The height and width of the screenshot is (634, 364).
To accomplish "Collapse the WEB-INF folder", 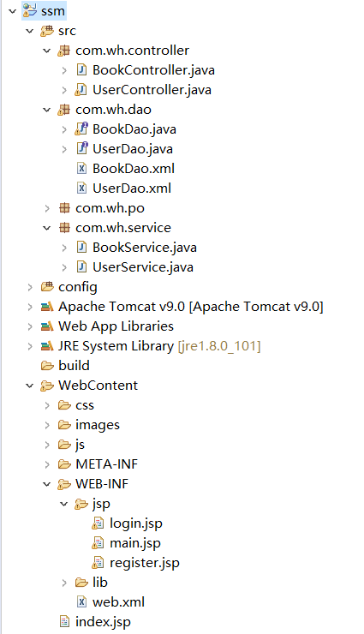I will pyautogui.click(x=47, y=484).
